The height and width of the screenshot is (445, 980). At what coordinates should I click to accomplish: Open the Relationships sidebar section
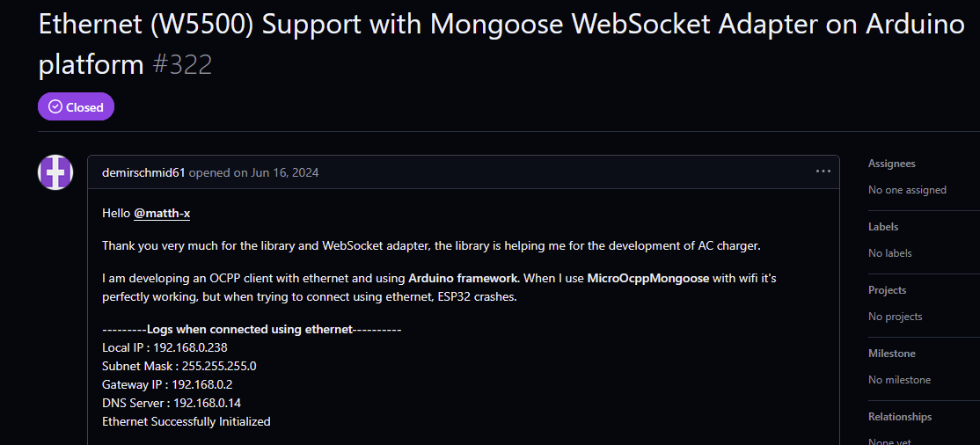[x=899, y=417]
